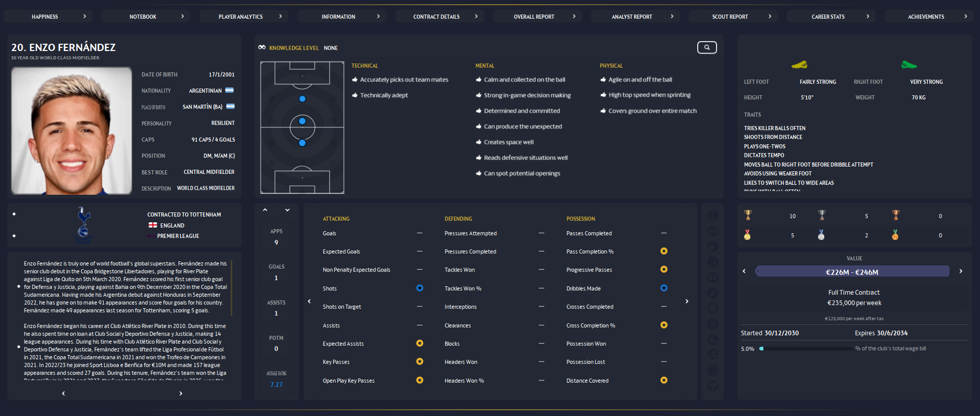
Task: Click the bronze medal icon
Action: 895,235
